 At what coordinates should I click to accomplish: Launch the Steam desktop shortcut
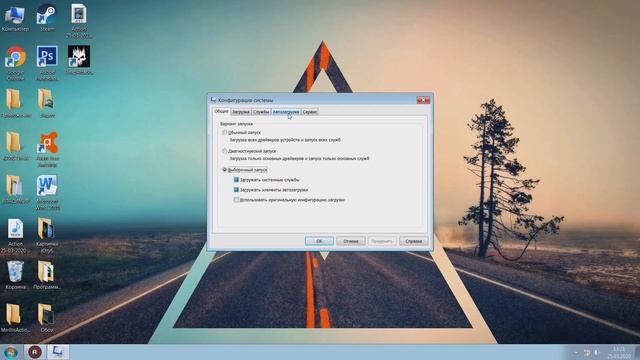pos(47,18)
